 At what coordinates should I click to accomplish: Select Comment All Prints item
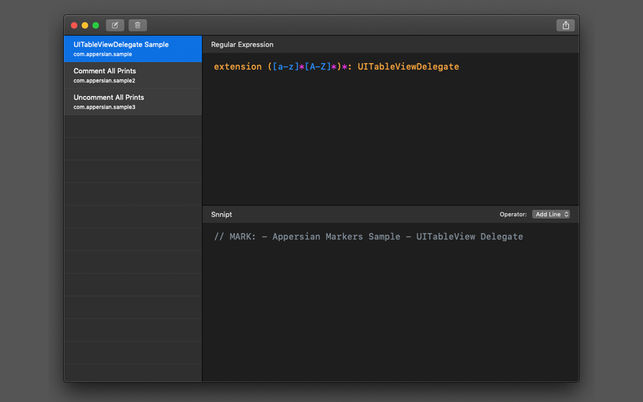(x=133, y=75)
